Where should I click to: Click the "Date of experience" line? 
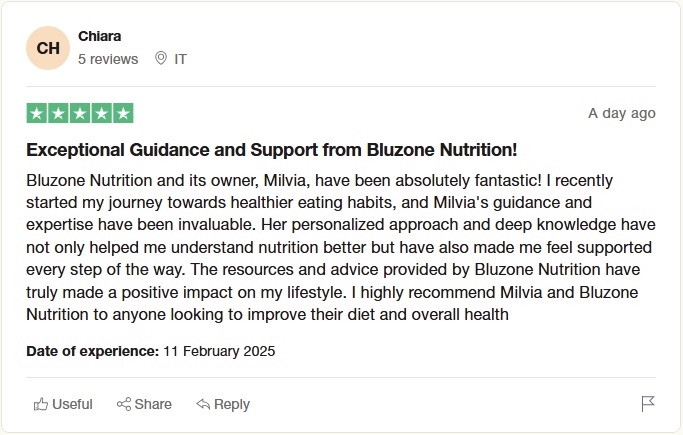coord(151,351)
